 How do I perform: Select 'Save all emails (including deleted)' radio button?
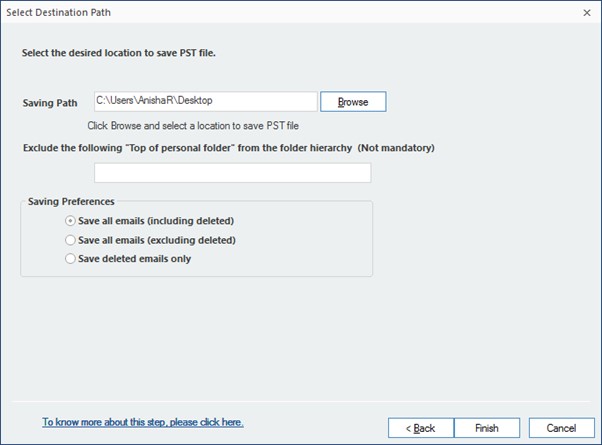click(x=70, y=221)
